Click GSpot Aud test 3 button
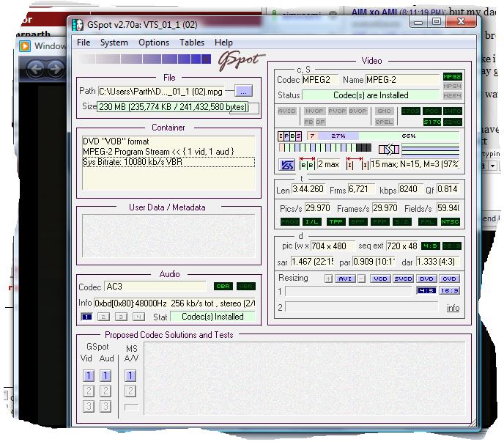Image resolution: width=504 pixels, height=442 pixels. click(105, 406)
